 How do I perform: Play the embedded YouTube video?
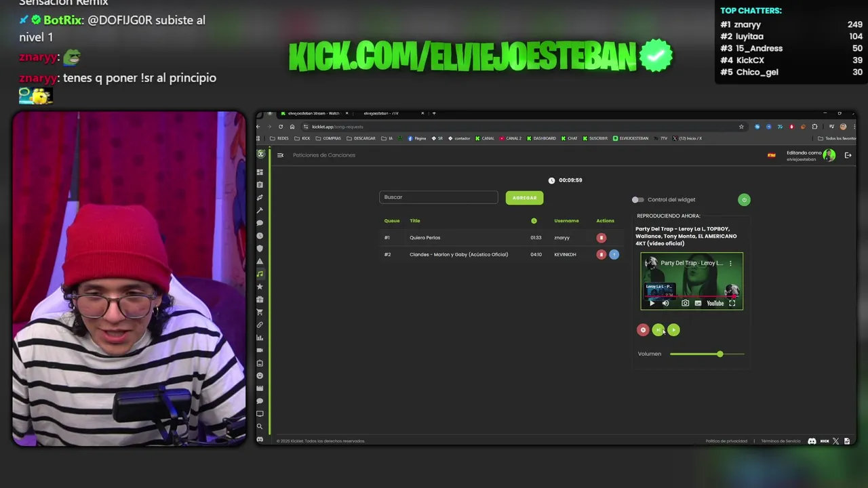(652, 303)
